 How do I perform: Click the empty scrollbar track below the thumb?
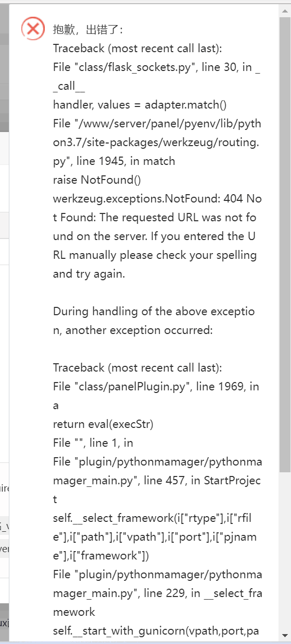click(284, 552)
